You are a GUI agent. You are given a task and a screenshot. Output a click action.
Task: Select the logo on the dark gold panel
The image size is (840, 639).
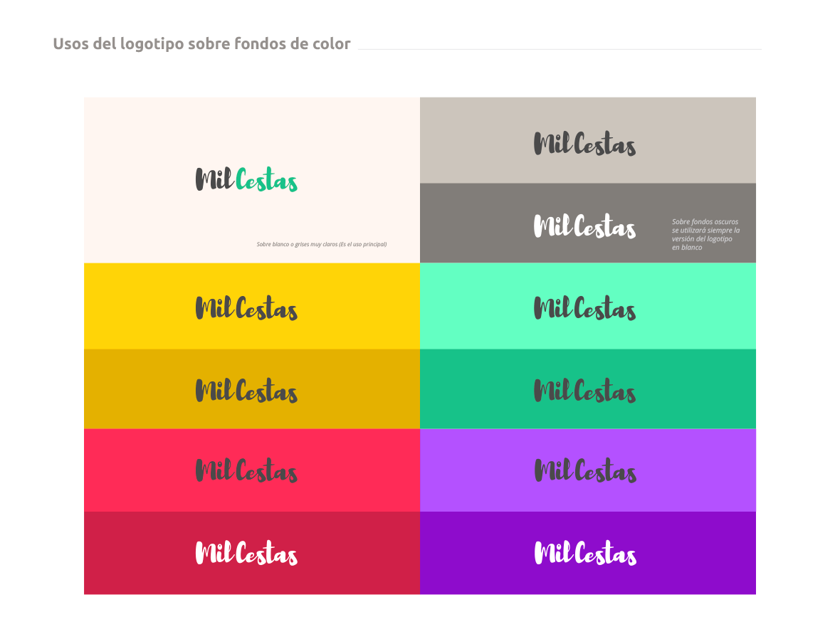[x=246, y=391]
